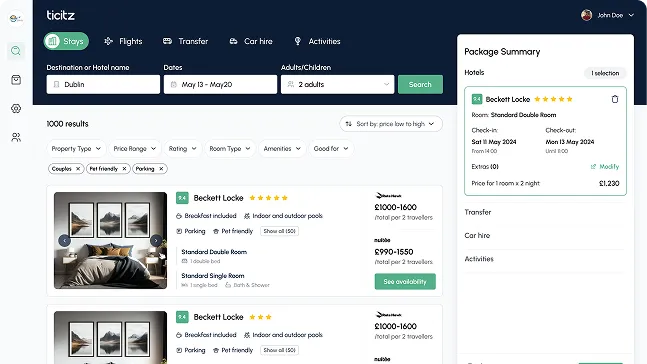Show next photo of first hotel

pos(156,241)
